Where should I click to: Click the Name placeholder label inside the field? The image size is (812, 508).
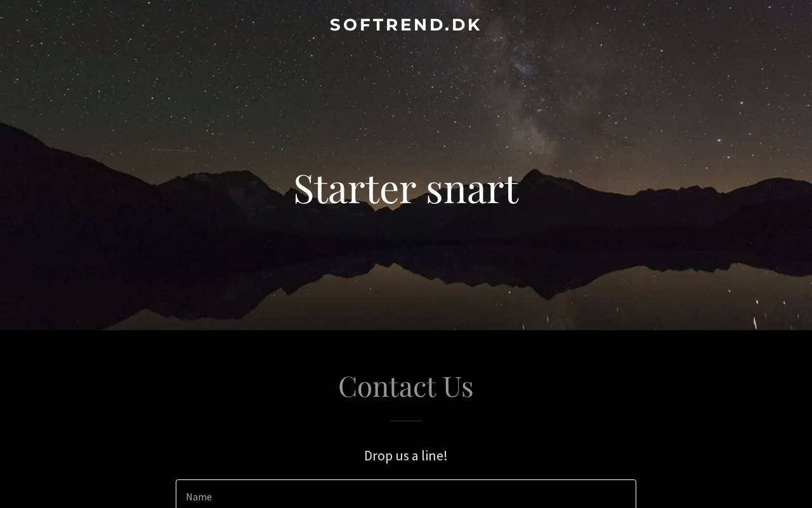point(199,497)
